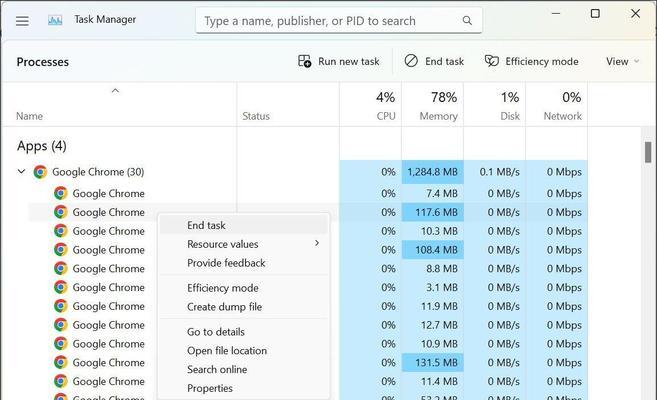The width and height of the screenshot is (657, 400).
Task: Click the sort arrow above the Name column
Action: [115, 90]
